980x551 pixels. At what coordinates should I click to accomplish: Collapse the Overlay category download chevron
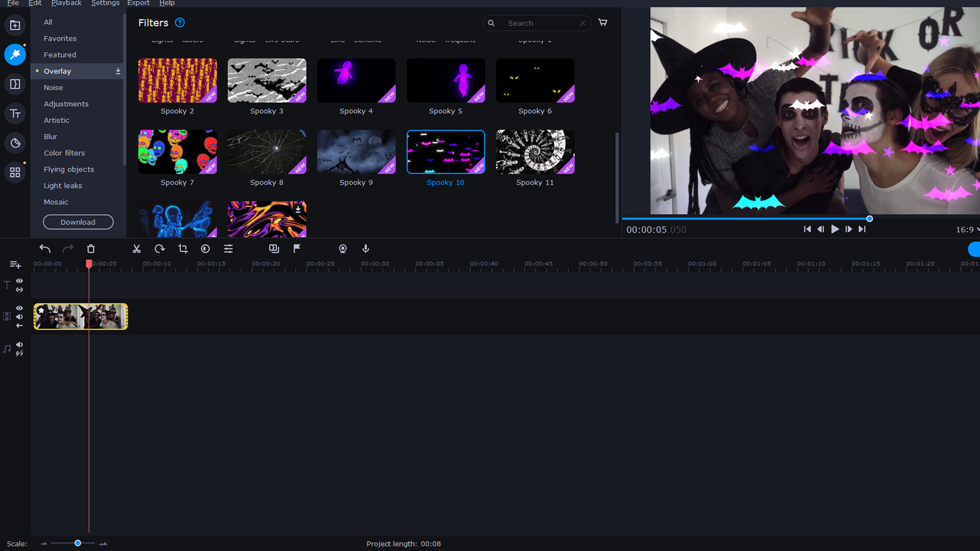pyautogui.click(x=118, y=71)
